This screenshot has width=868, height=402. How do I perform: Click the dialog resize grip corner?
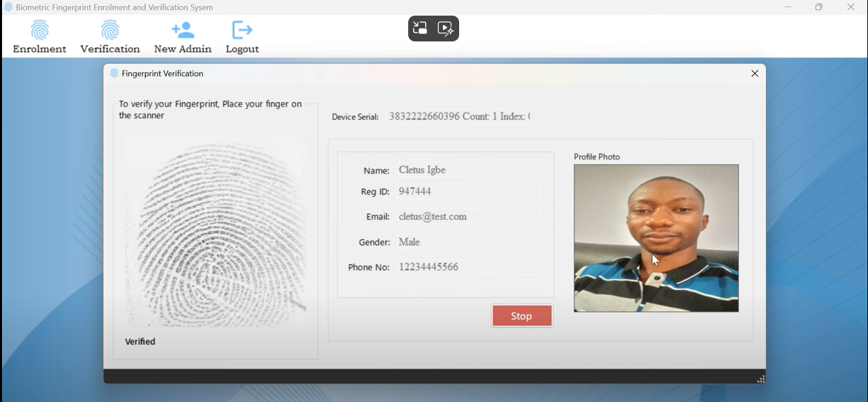tap(761, 378)
